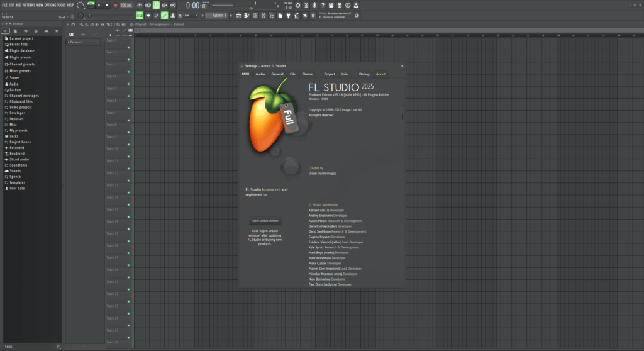Select the Select marquee tool in Playlist
This screenshot has height=351, width=644.
tap(113, 25)
